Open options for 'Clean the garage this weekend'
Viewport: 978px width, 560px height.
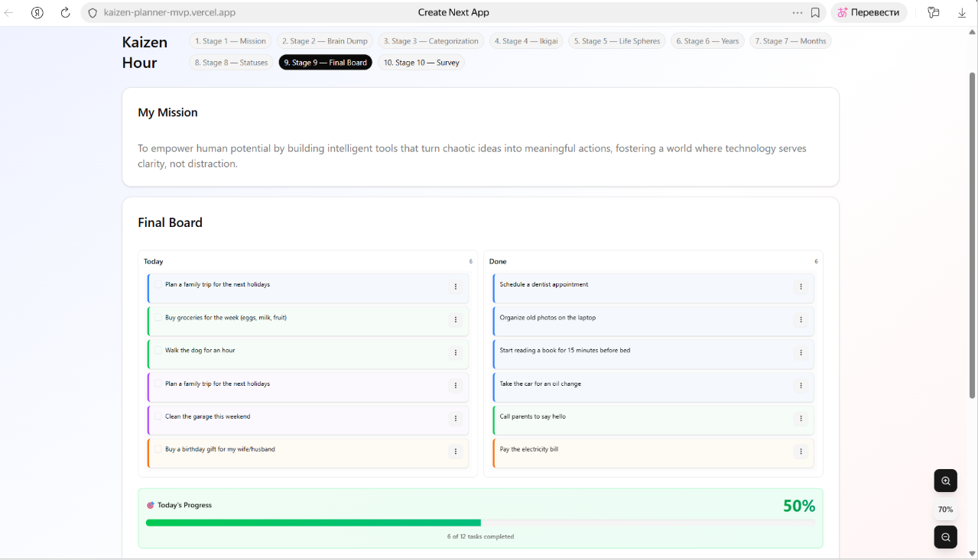[456, 419]
